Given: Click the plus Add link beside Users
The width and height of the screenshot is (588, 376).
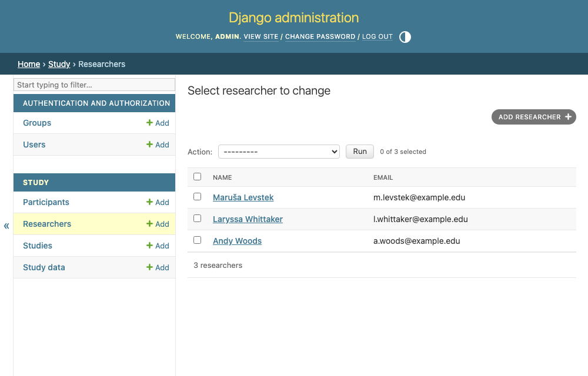Looking at the screenshot, I should [158, 145].
